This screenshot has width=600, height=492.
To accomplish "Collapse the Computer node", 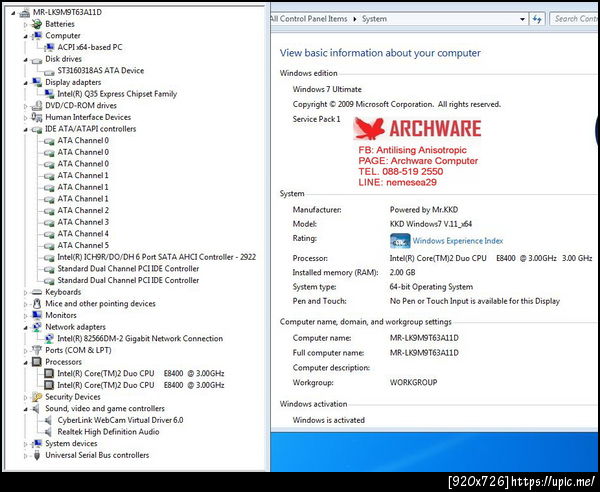I will pyautogui.click(x=26, y=37).
